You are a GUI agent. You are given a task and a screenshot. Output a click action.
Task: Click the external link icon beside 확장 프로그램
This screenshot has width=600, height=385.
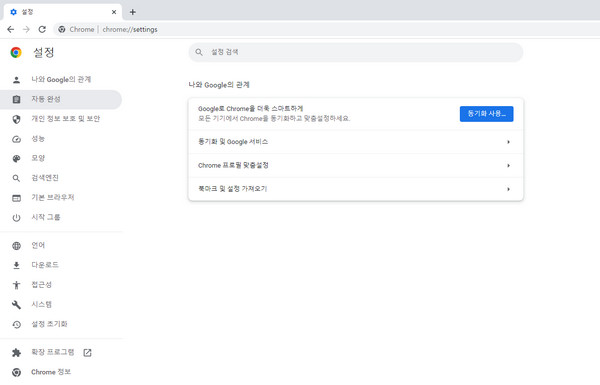tap(87, 352)
